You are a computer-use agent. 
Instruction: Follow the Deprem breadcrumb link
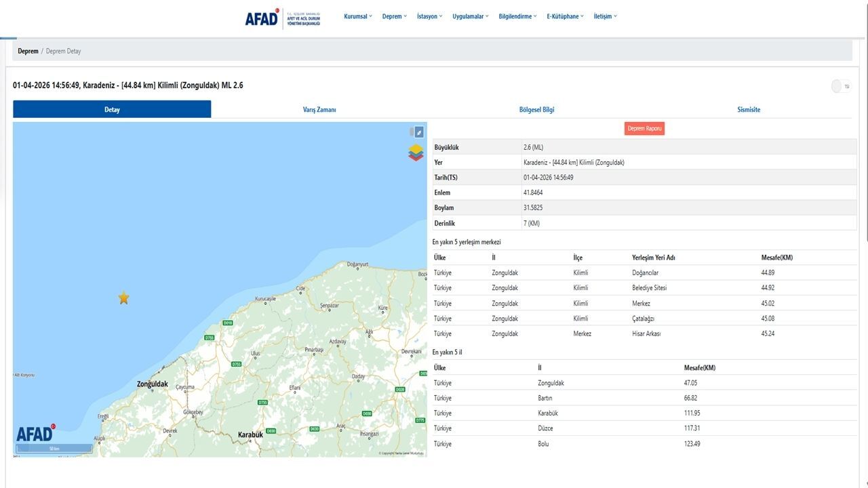[x=28, y=51]
